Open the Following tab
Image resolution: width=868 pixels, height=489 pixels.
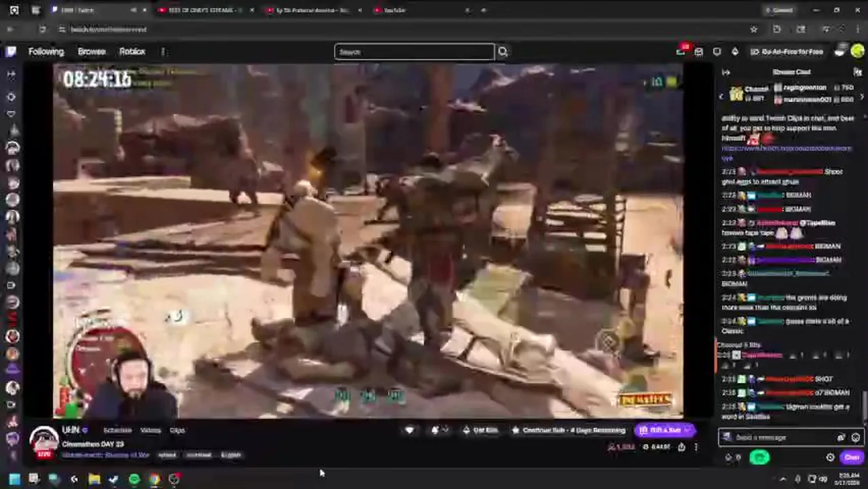46,52
